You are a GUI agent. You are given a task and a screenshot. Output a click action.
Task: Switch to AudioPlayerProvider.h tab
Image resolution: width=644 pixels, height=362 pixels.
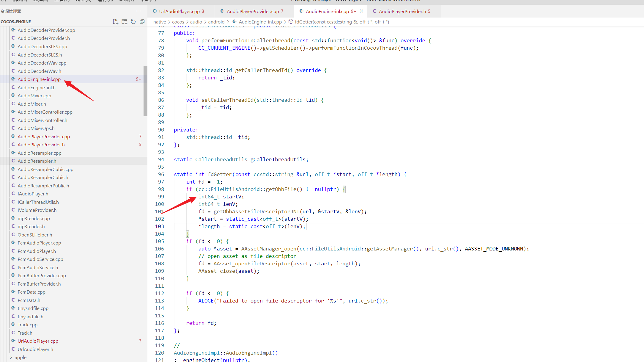coord(402,11)
